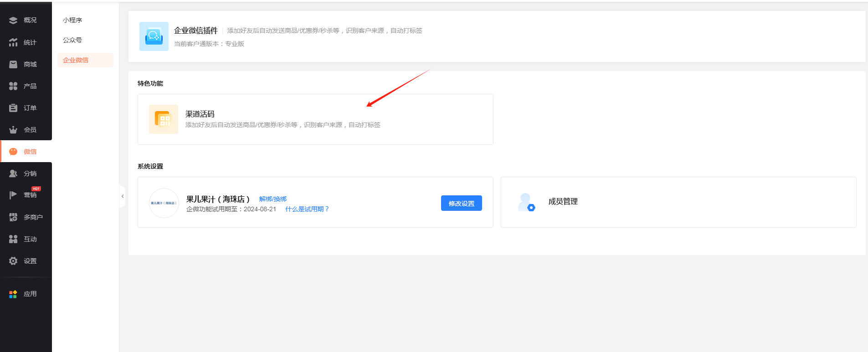Open the 统计 menu label
This screenshot has height=352, width=868.
coord(30,42)
